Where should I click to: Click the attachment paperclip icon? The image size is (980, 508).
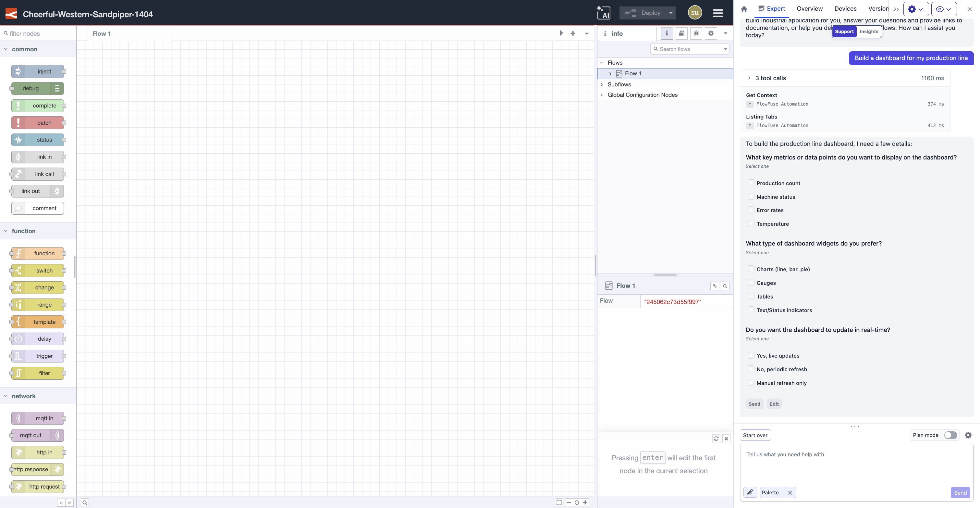(x=750, y=492)
